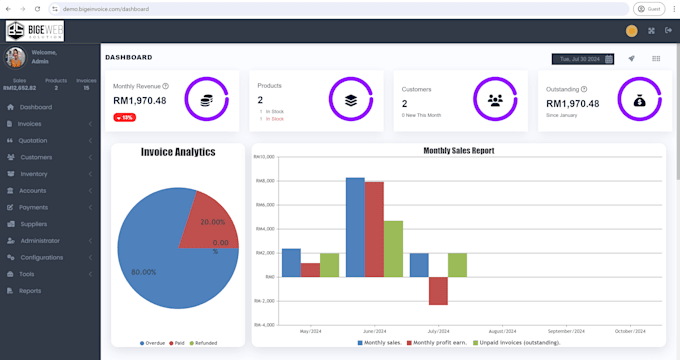Toggle Unpaid invoices series in bar legend
The image size is (680, 360).
(517, 343)
